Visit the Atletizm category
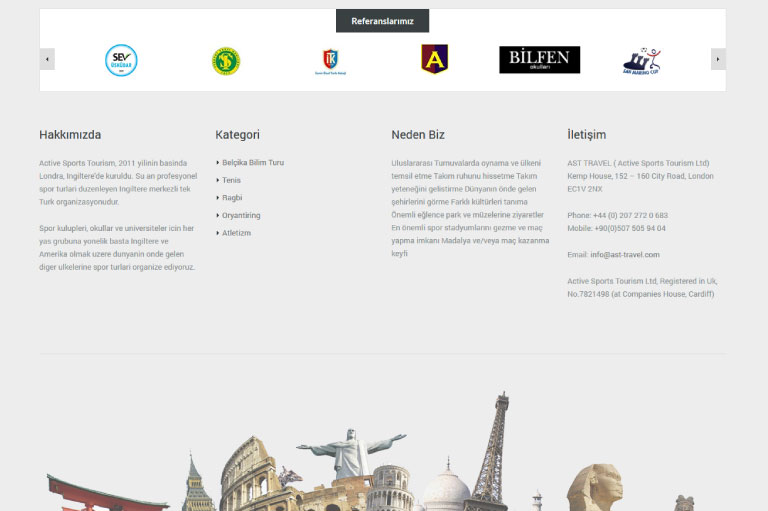768x511 pixels. (236, 233)
